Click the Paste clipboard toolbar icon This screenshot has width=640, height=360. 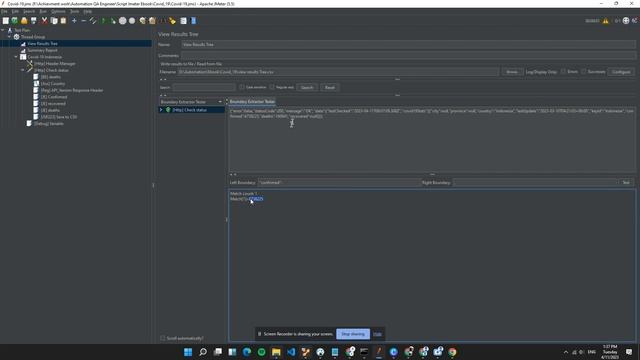click(63, 21)
